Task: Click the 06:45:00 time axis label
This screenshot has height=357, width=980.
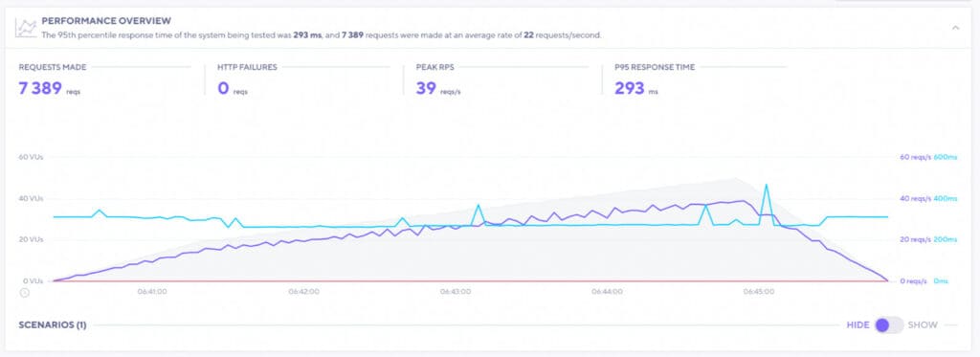Action: 759,291
